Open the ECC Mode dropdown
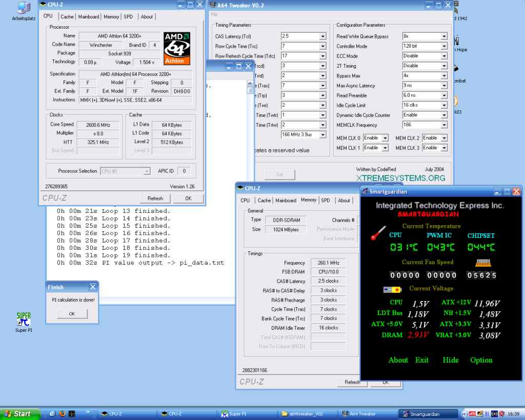The height and width of the screenshot is (420, 525). click(x=444, y=56)
